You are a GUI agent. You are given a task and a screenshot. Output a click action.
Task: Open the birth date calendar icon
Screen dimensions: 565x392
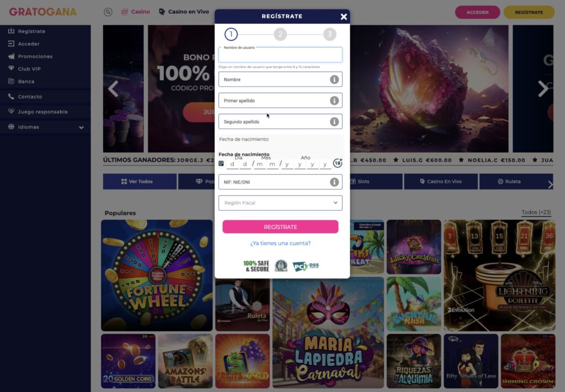(x=221, y=163)
